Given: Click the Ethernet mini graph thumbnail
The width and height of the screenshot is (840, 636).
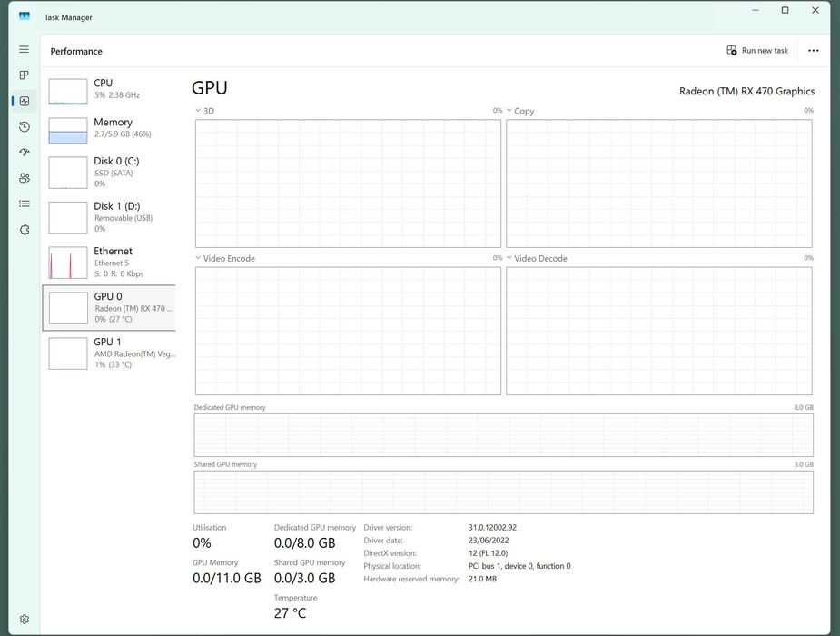Looking at the screenshot, I should (x=68, y=263).
